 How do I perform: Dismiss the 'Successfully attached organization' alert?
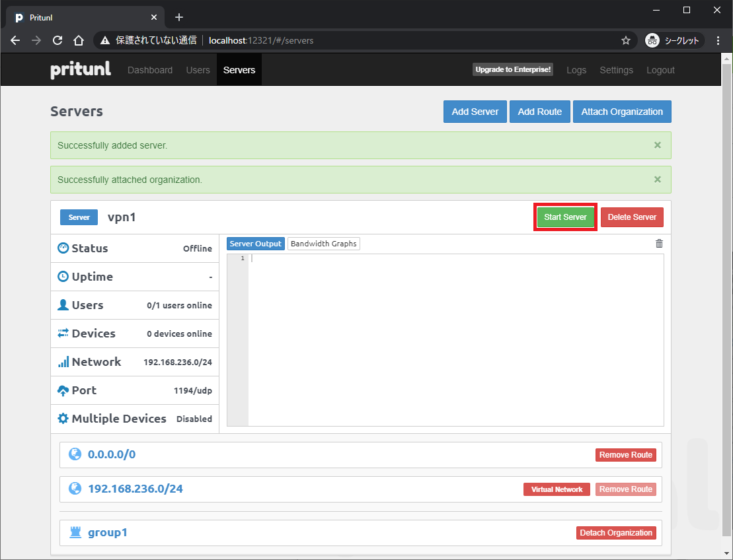click(x=657, y=180)
